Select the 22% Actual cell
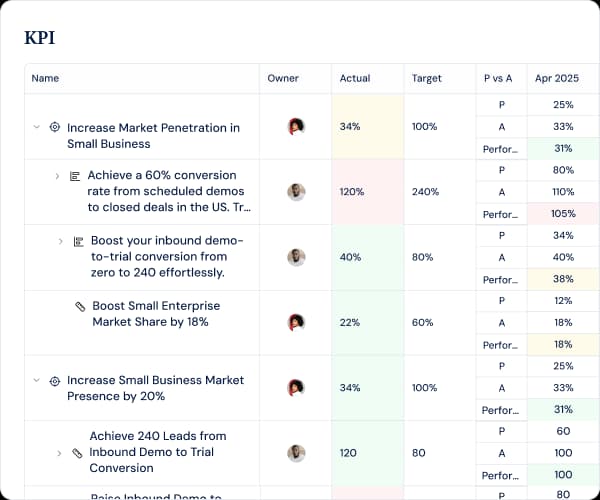 368,323
